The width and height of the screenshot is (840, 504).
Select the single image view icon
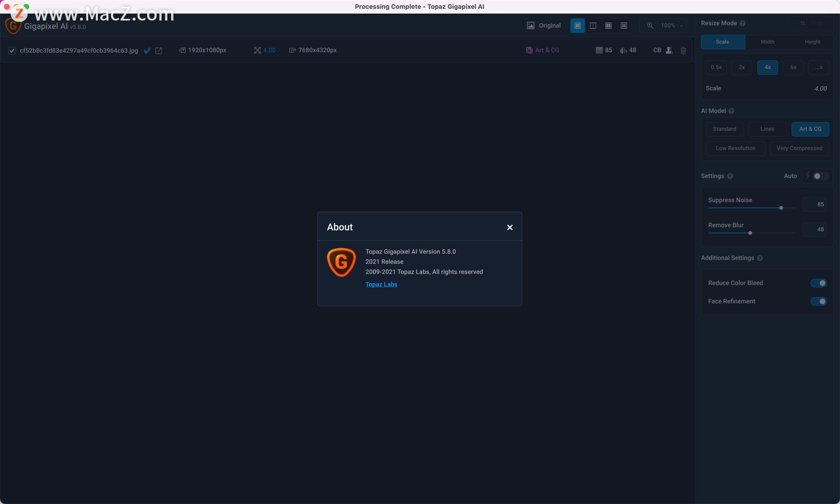pyautogui.click(x=577, y=26)
